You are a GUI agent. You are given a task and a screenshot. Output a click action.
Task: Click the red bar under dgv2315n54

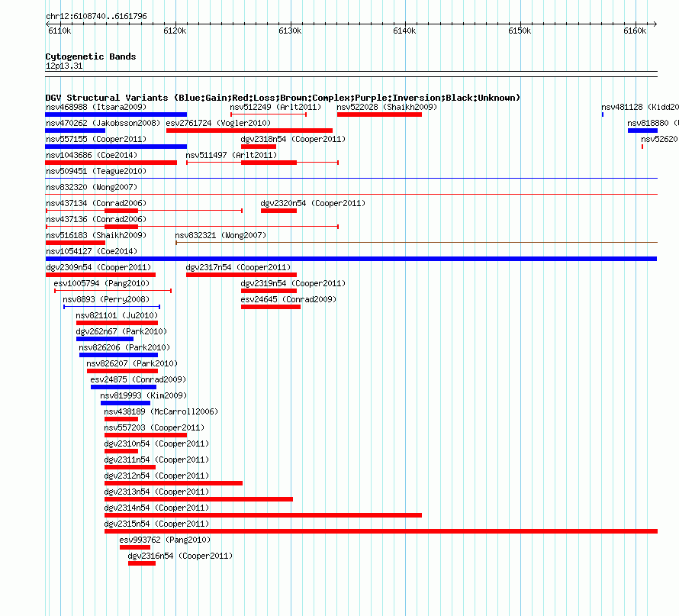(381, 531)
